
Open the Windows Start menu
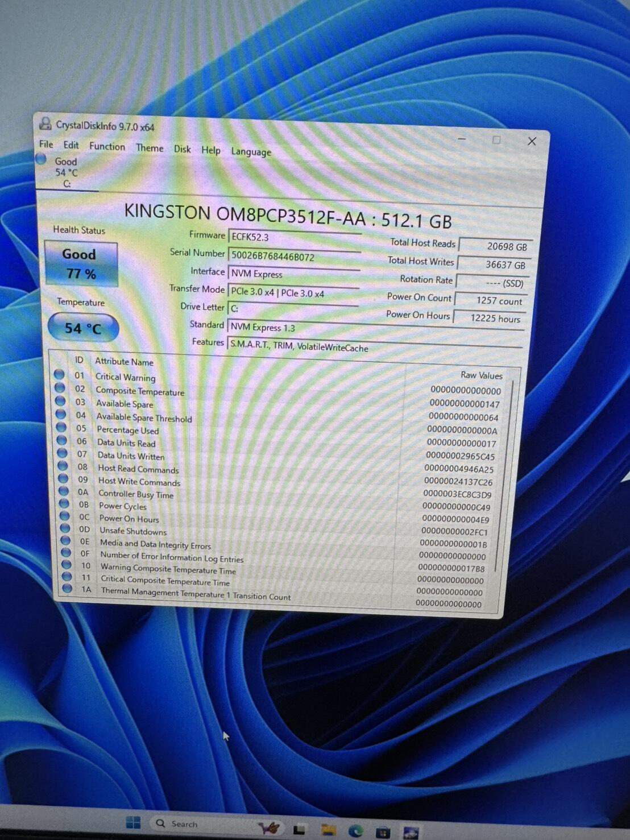click(x=133, y=822)
